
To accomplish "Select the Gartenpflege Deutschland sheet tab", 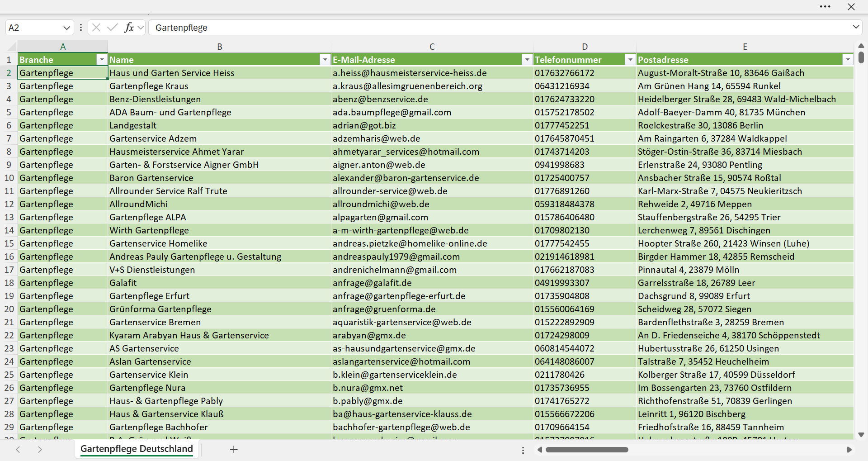I will [x=137, y=449].
